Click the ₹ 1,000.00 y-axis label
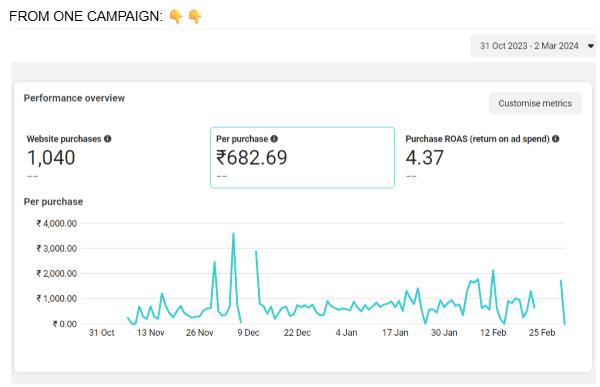This screenshot has height=387, width=600. [57, 299]
